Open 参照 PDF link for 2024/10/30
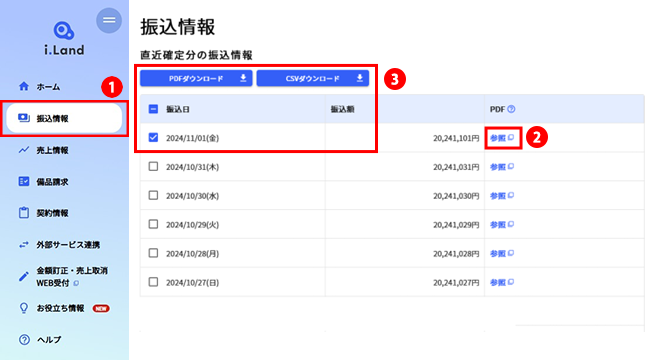Image resolution: width=657 pixels, height=360 pixels. (502, 196)
